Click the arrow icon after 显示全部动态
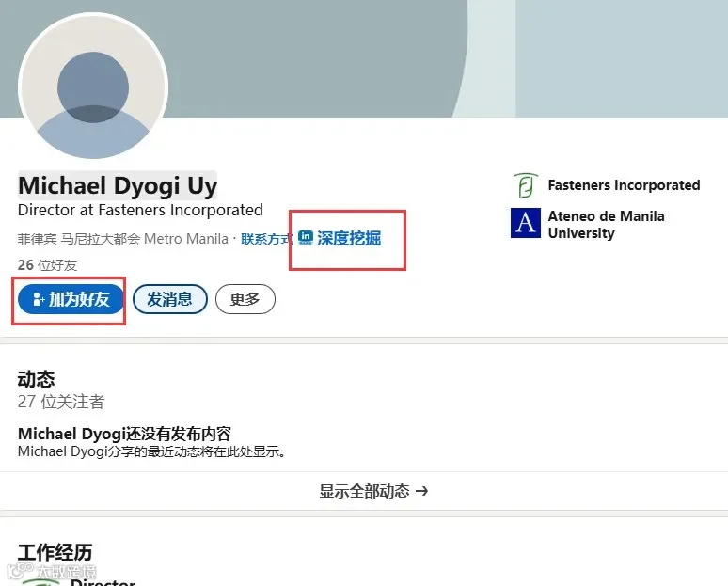The width and height of the screenshot is (728, 586). click(x=421, y=491)
